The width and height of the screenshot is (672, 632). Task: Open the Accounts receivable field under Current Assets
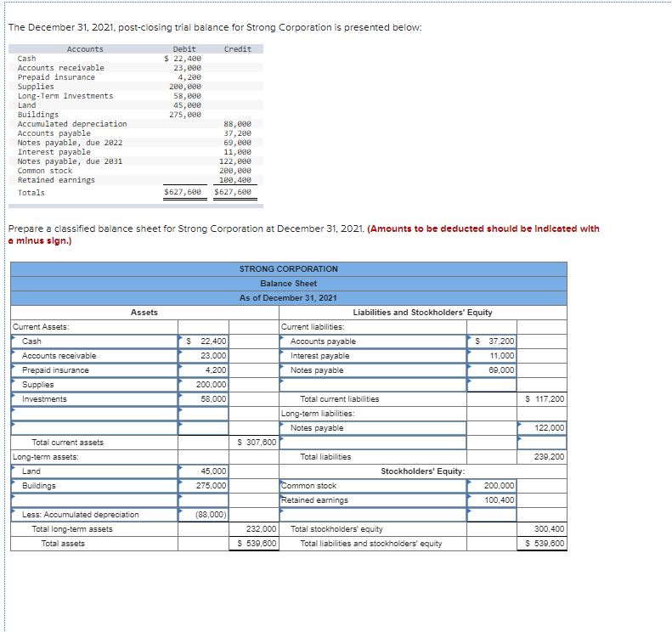94,356
